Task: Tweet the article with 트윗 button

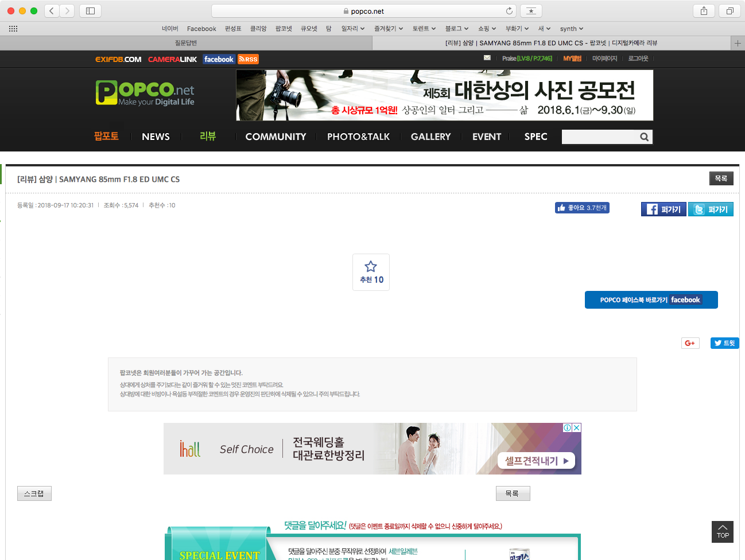Action: tap(724, 343)
